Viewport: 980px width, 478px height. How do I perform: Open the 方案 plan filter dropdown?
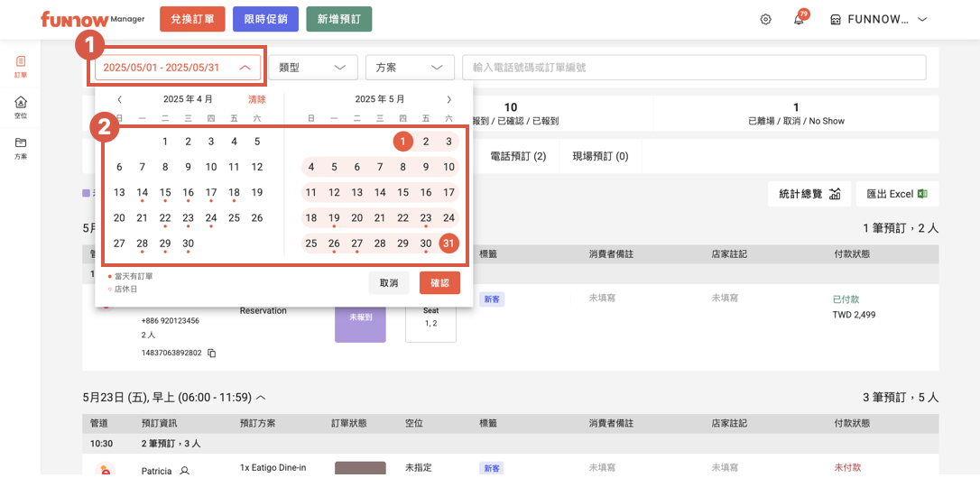(x=409, y=68)
